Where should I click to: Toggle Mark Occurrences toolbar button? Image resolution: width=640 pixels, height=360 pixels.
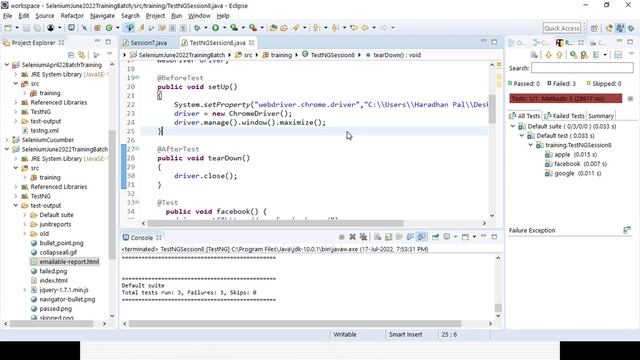[x=141, y=28]
